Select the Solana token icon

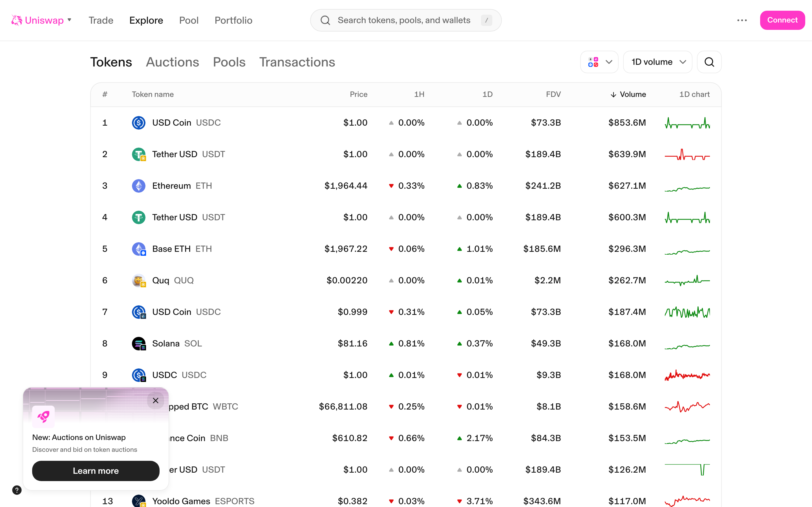[139, 343]
